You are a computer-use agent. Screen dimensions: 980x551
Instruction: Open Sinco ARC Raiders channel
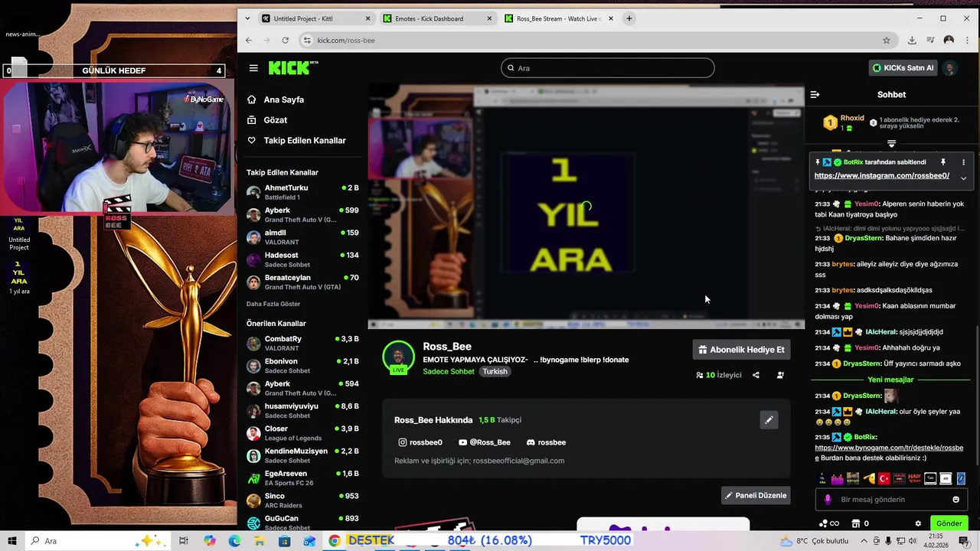click(302, 500)
